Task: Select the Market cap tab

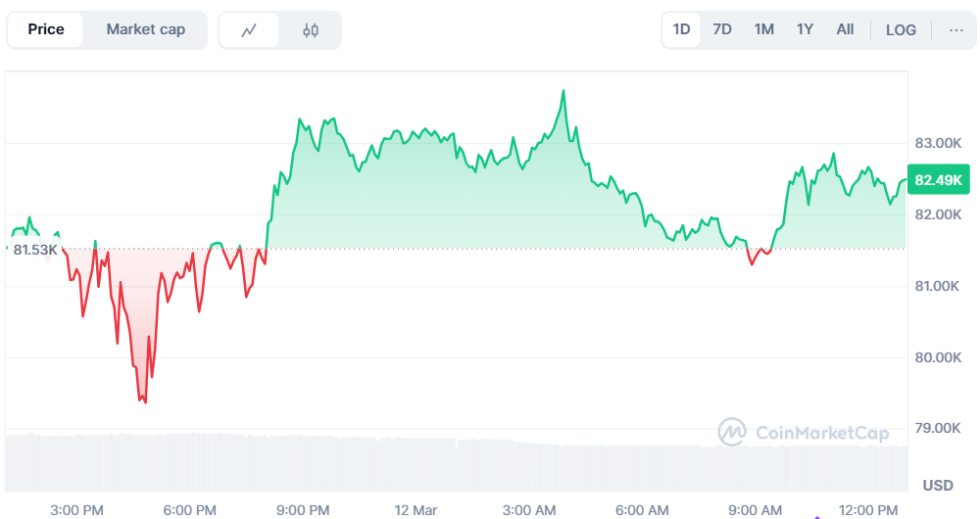Action: [x=145, y=29]
